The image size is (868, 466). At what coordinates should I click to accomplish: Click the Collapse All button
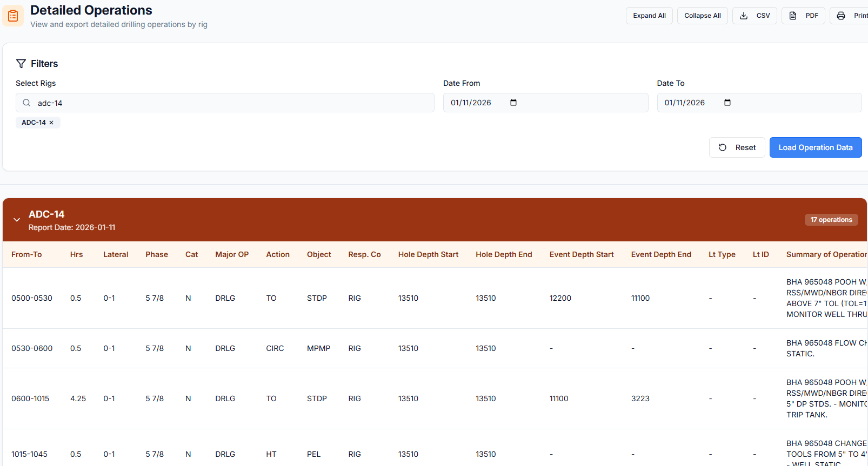(x=702, y=16)
